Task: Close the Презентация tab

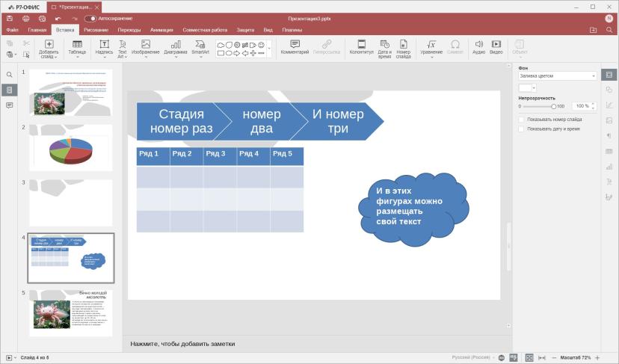Action: 96,7
